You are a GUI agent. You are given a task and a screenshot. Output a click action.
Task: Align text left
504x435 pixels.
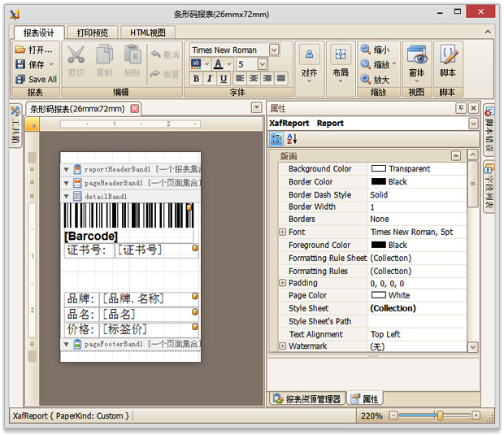(x=239, y=78)
